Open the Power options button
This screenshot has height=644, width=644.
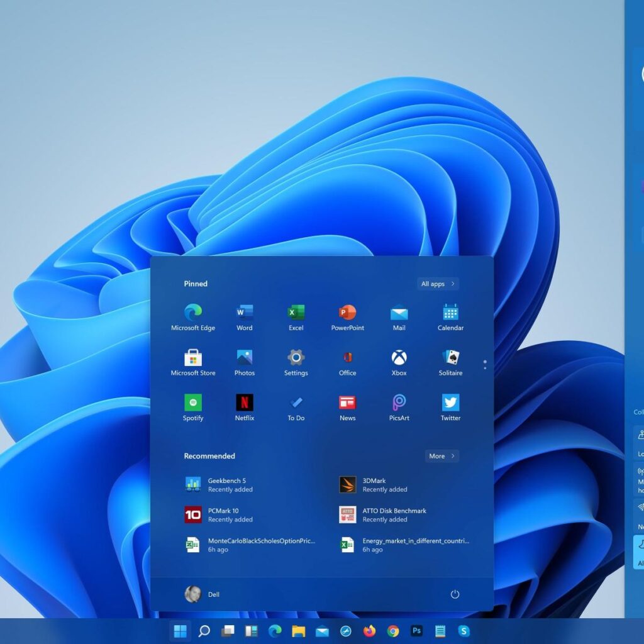pos(455,594)
